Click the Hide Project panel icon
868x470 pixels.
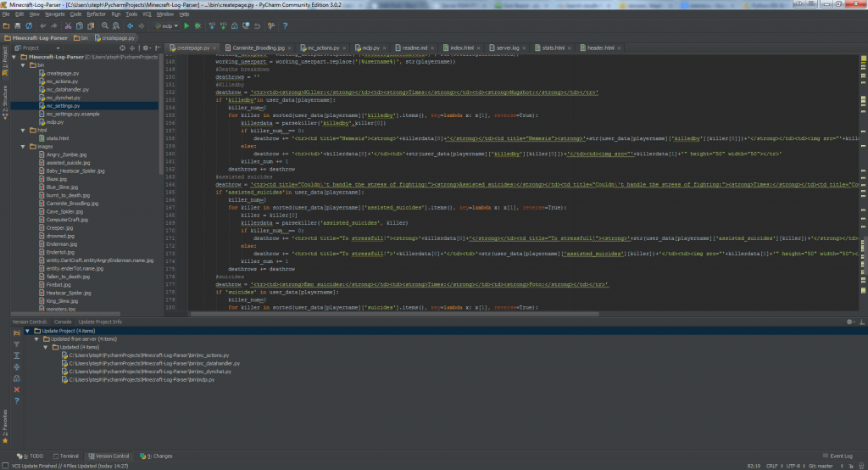(x=158, y=48)
